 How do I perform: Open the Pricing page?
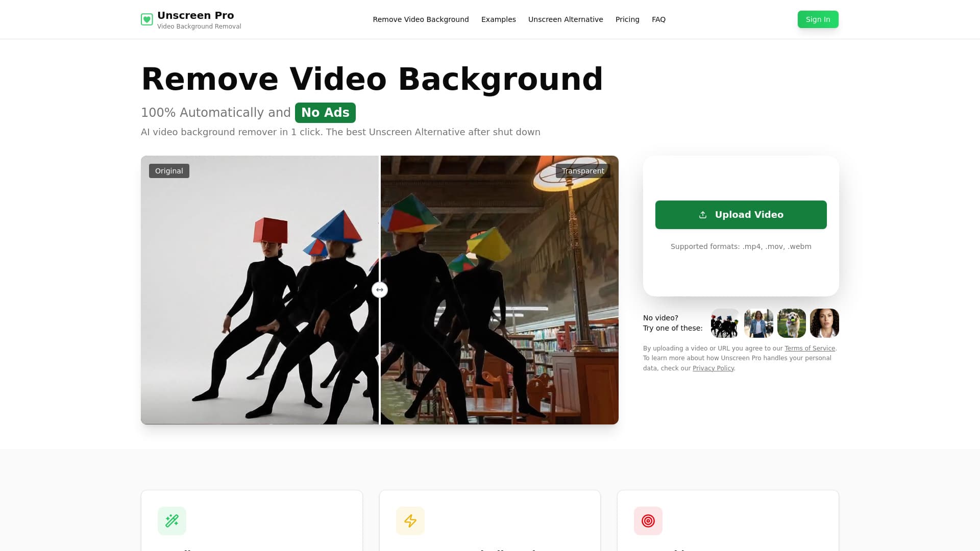tap(627, 19)
